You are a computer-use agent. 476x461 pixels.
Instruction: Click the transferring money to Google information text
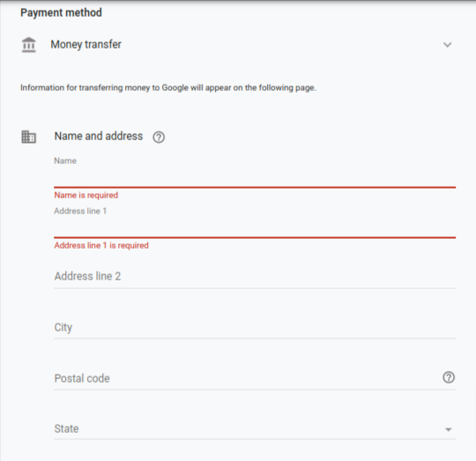click(x=168, y=88)
